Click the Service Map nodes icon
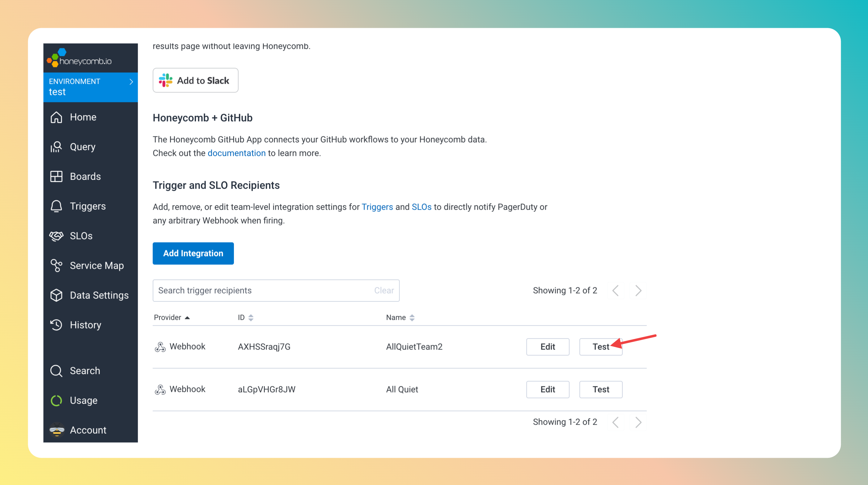Screen dimensions: 868x485 click(56, 265)
